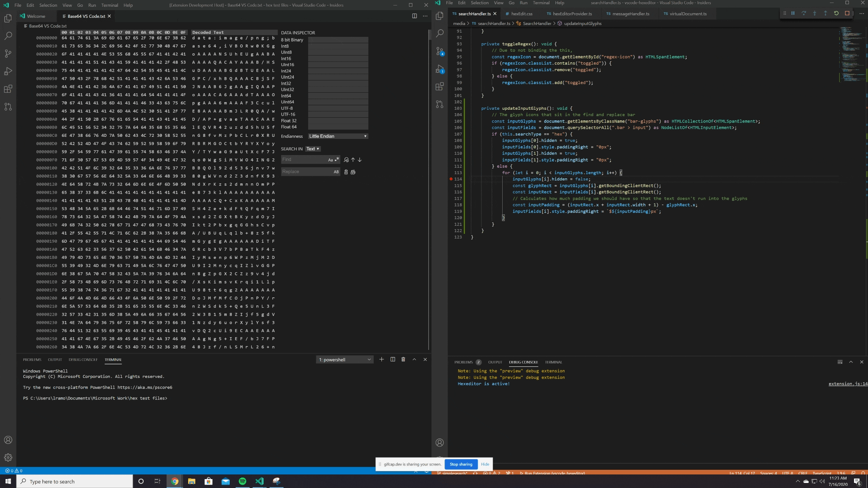This screenshot has width=868, height=488.
Task: Open extension.js:14 link in debug console
Action: (848, 384)
